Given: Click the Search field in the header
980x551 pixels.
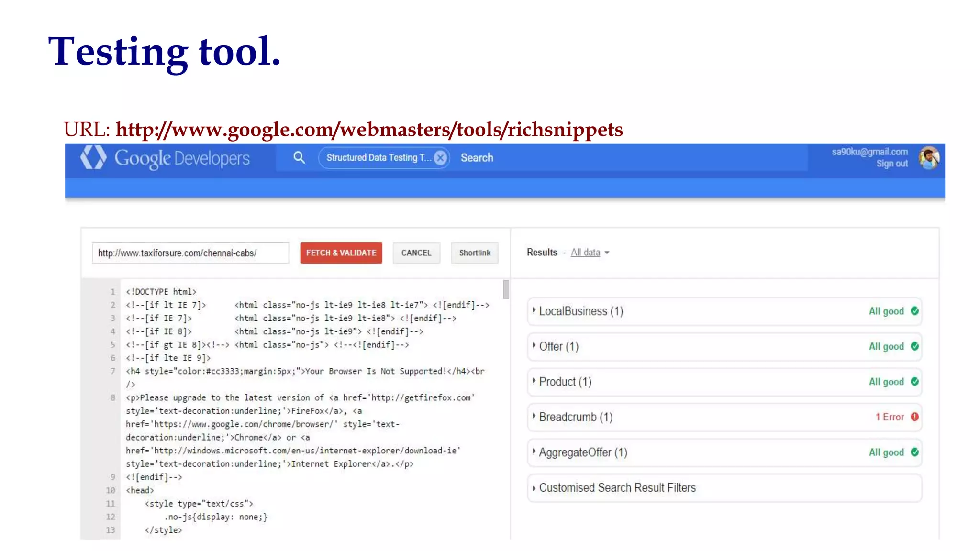Looking at the screenshot, I should 477,158.
